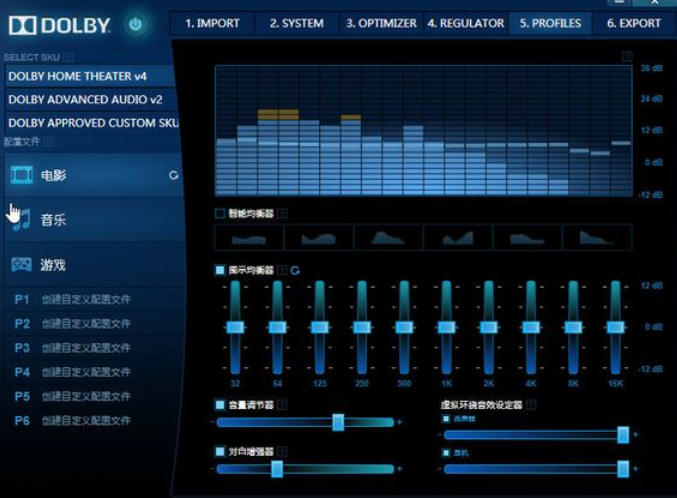Toggle the volume leveler (音量调节器) checkbox
This screenshot has width=677, height=498.
point(220,405)
